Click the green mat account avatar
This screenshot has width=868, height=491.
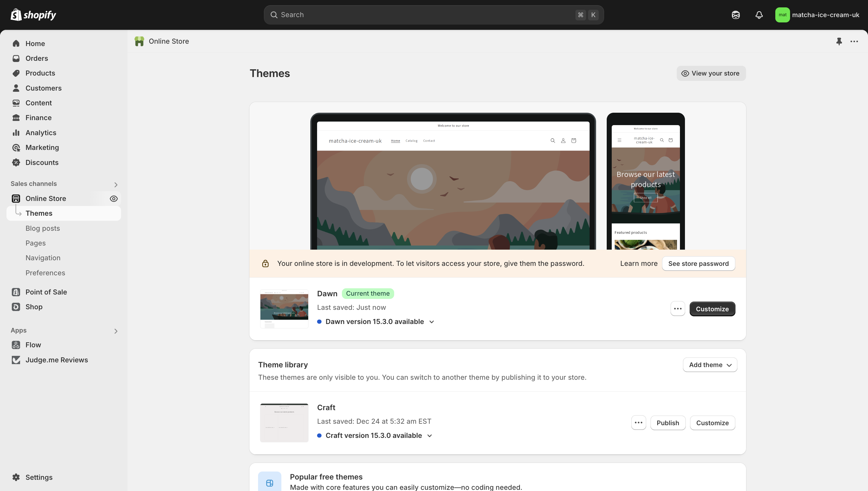[782, 15]
